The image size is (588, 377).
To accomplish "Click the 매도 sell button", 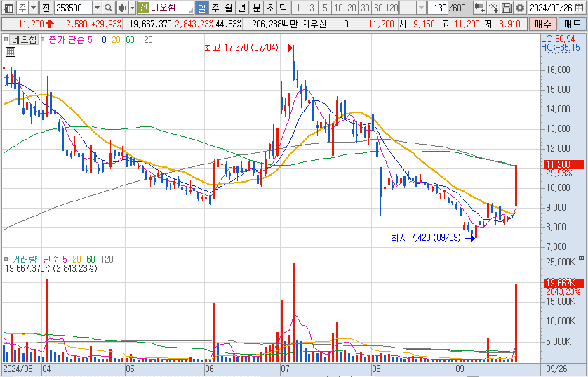I will tap(572, 25).
